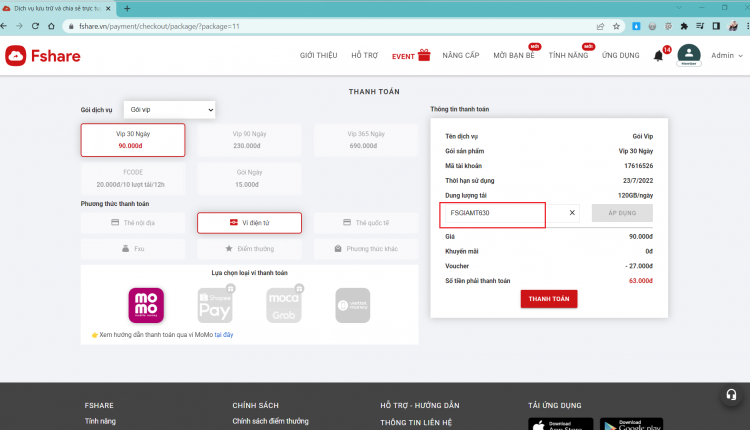Select Ví điện tử payment method
Screen dimensions: 750x430
pyautogui.click(x=249, y=223)
